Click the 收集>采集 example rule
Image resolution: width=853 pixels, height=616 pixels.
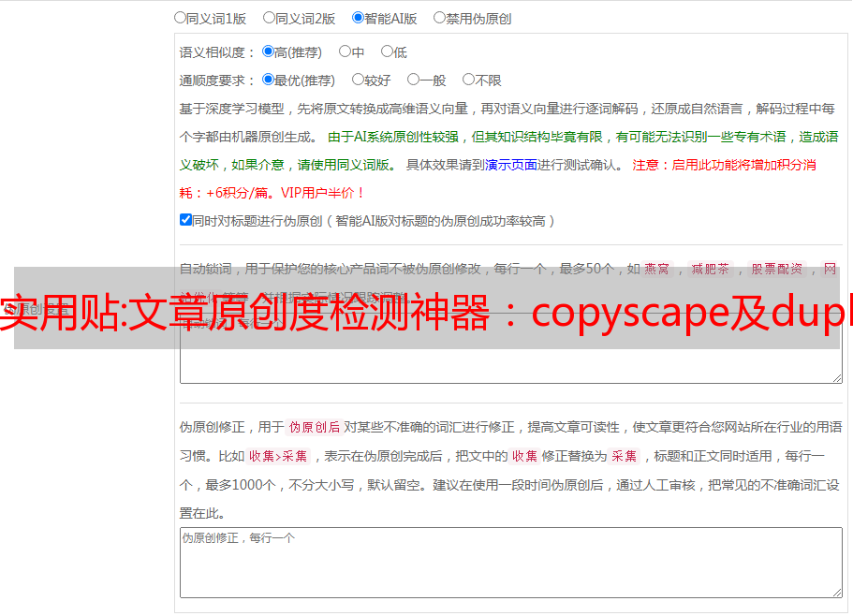click(278, 456)
